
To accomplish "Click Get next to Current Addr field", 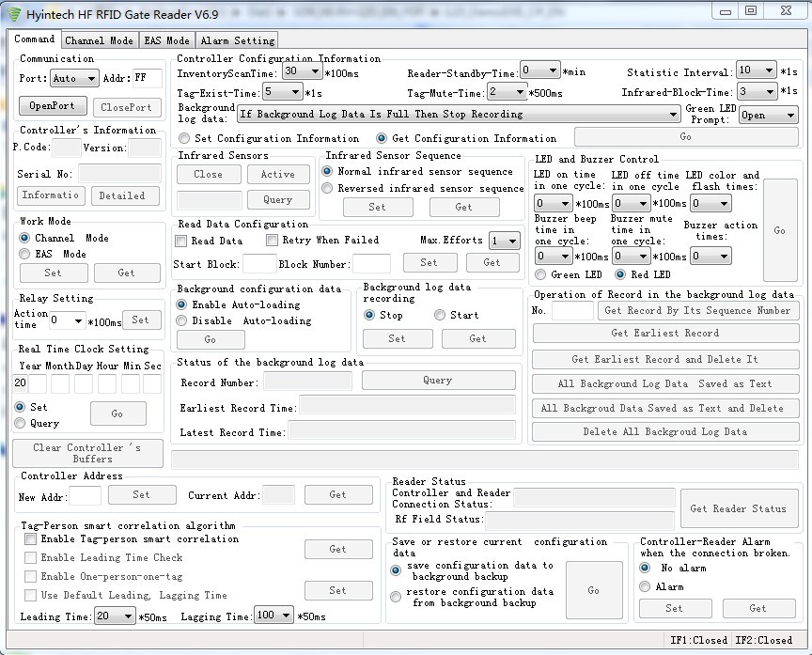I will tap(338, 494).
